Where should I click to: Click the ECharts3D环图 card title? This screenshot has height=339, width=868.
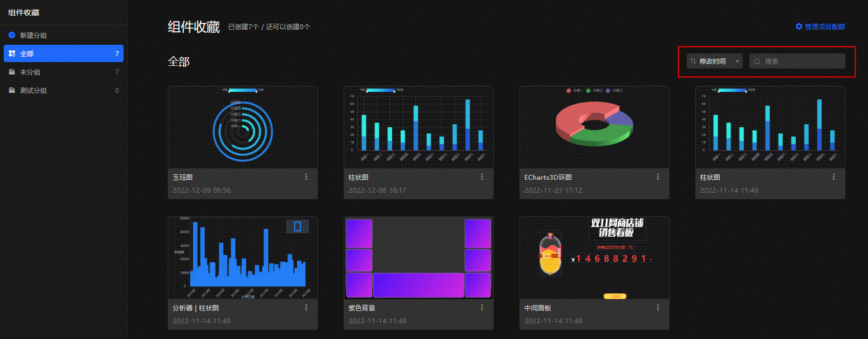pos(548,177)
